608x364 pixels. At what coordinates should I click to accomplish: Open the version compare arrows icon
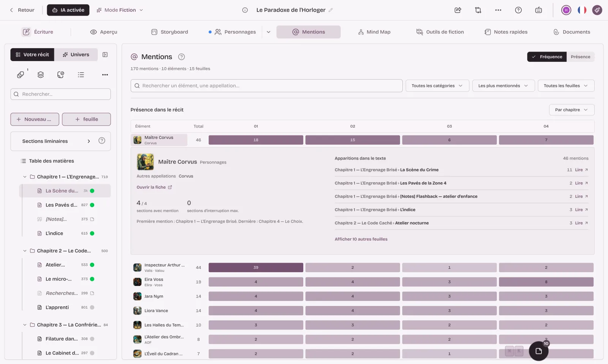click(x=478, y=10)
